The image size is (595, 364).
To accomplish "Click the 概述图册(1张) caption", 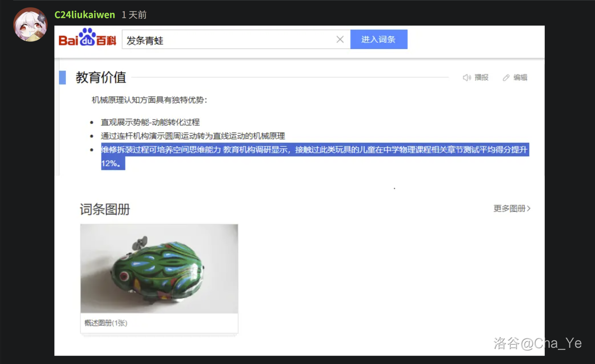I will tap(106, 323).
